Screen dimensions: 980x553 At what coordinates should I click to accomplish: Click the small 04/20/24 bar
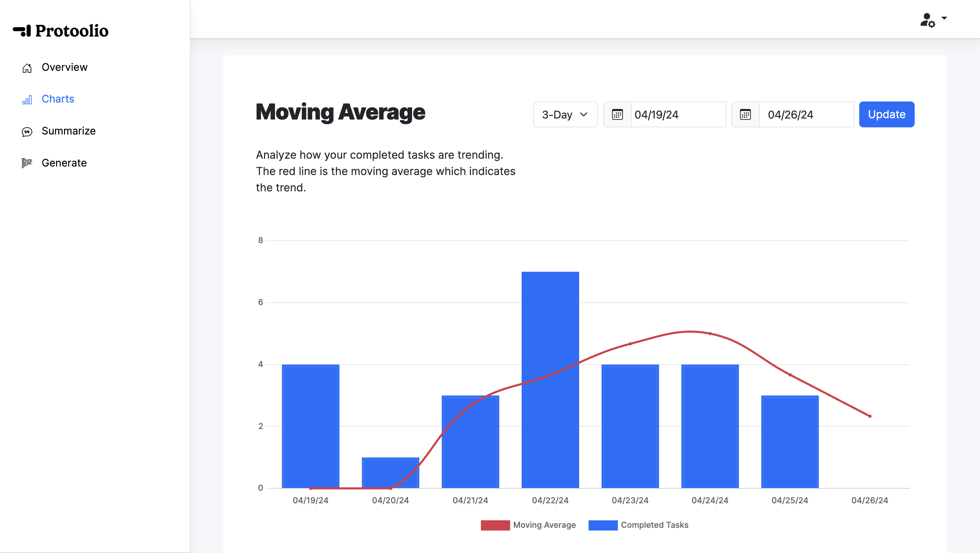click(x=390, y=473)
